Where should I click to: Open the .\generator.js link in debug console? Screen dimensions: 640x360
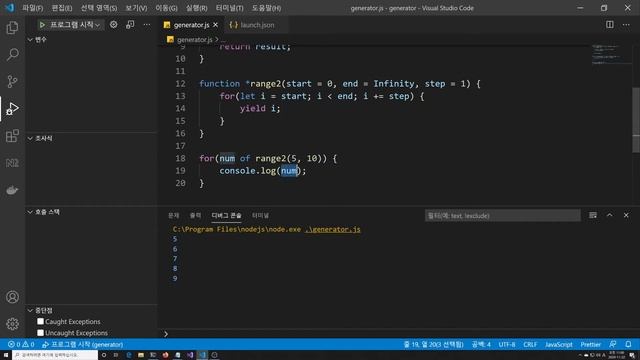[333, 229]
